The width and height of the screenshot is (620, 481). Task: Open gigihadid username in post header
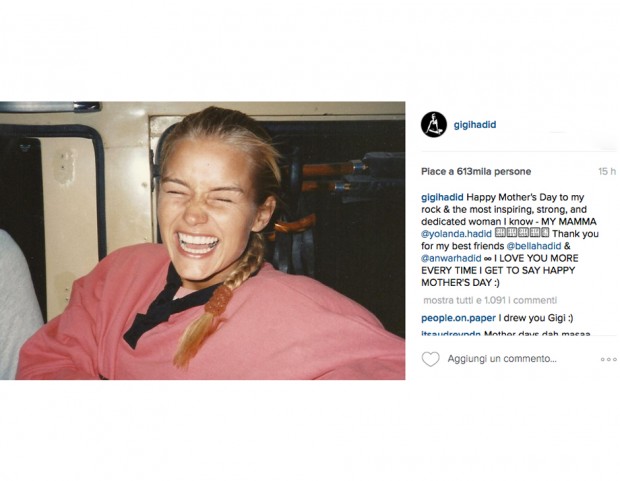coord(474,125)
